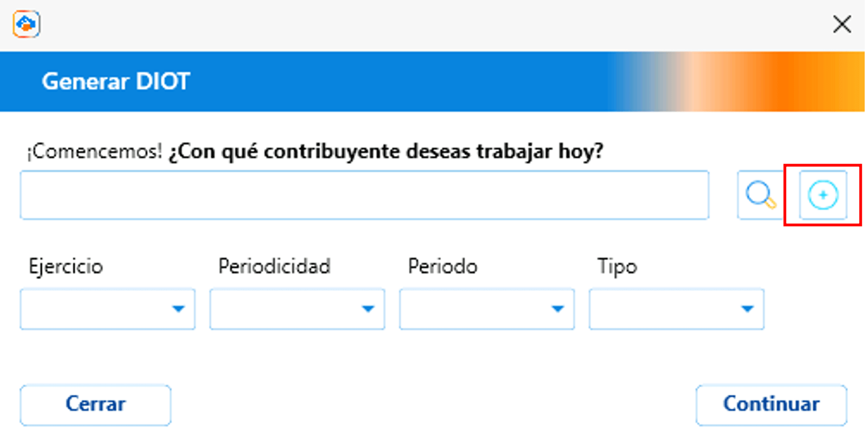Click the empty gray title bar area
This screenshot has width=868, height=439.
click(426, 24)
